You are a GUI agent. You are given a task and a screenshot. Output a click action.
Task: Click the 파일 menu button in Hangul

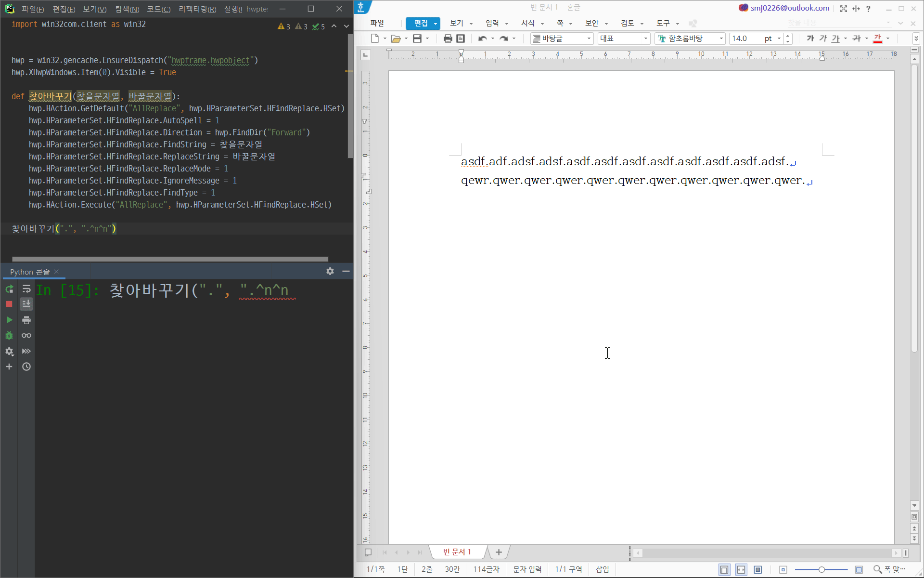[x=377, y=23]
